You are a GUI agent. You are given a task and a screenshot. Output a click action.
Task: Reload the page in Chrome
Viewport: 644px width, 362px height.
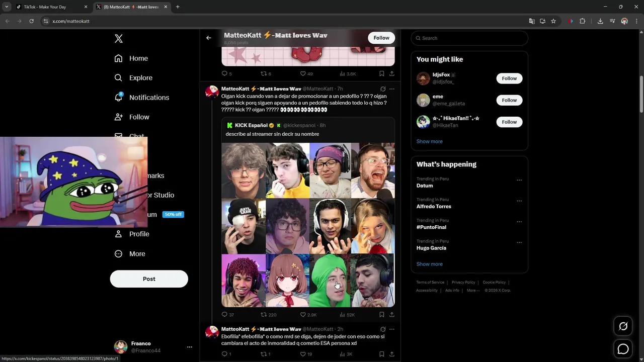point(31,21)
